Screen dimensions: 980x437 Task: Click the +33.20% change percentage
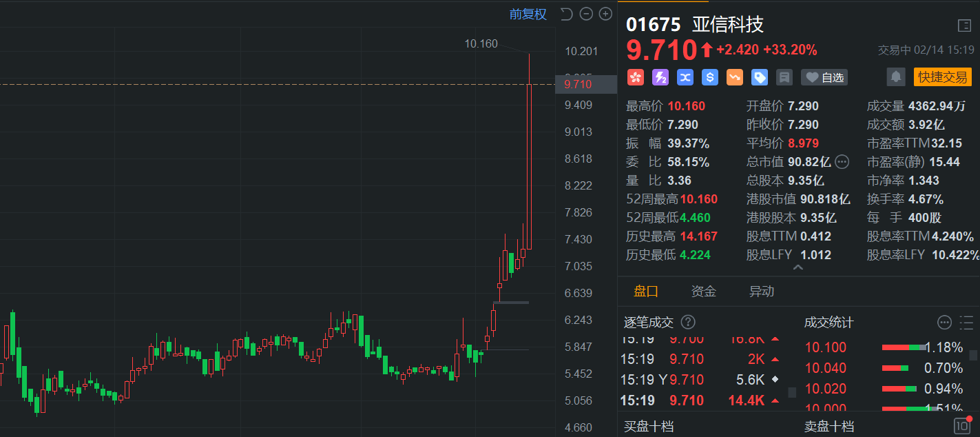click(x=790, y=50)
